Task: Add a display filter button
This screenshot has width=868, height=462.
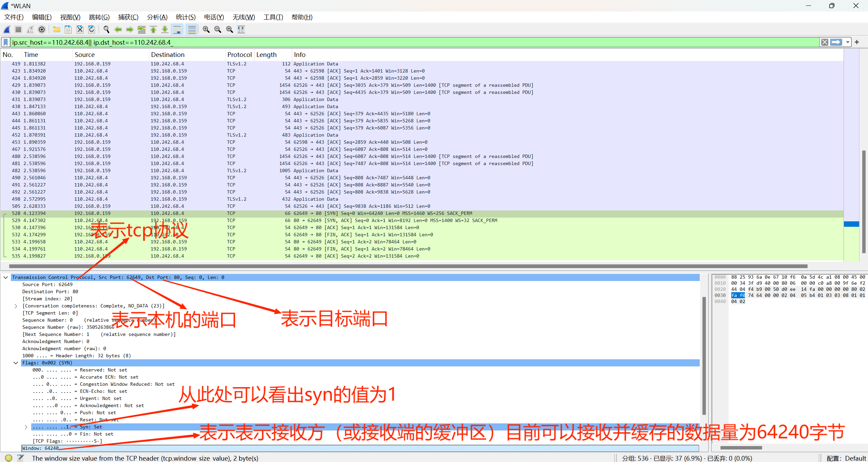Action: (x=857, y=42)
